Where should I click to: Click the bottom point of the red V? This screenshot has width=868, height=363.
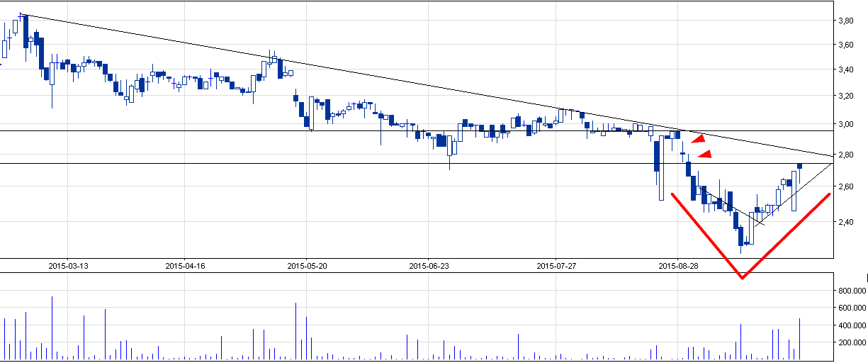[742, 277]
